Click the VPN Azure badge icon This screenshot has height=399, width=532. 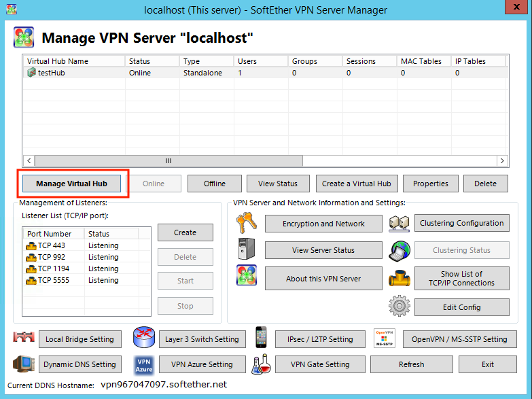tap(144, 366)
